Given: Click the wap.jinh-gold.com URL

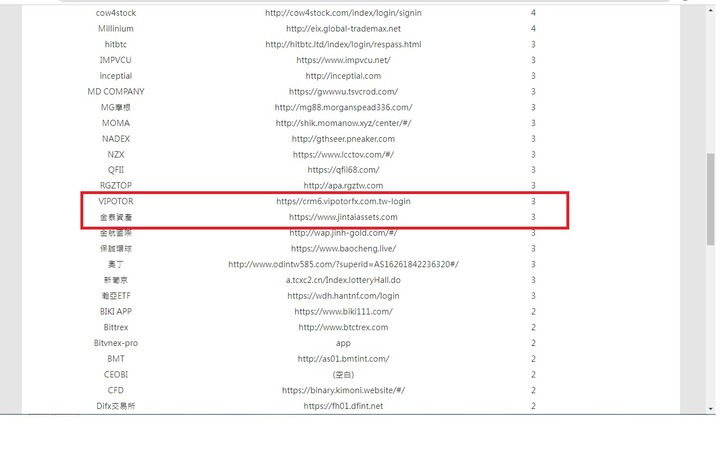Looking at the screenshot, I should [343, 233].
